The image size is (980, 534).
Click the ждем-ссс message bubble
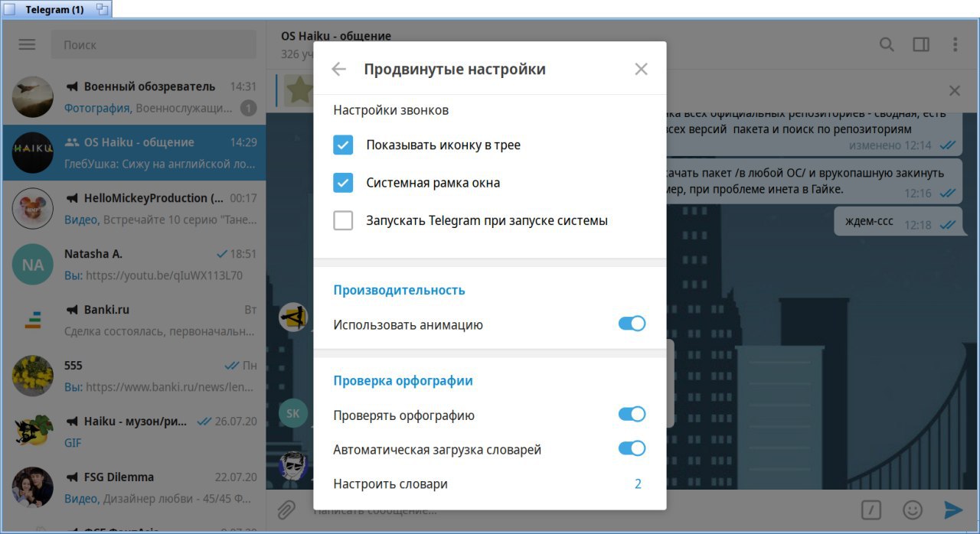pos(898,222)
